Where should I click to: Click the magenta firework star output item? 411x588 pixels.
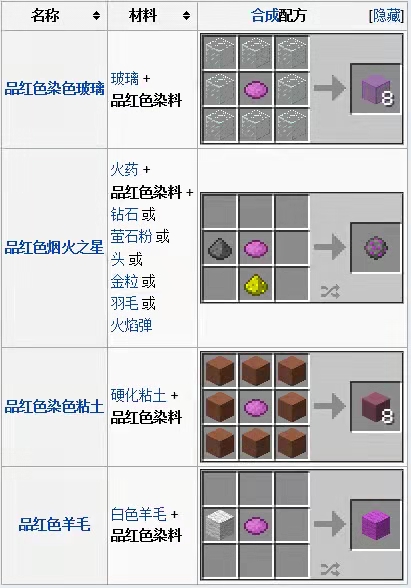pos(376,247)
